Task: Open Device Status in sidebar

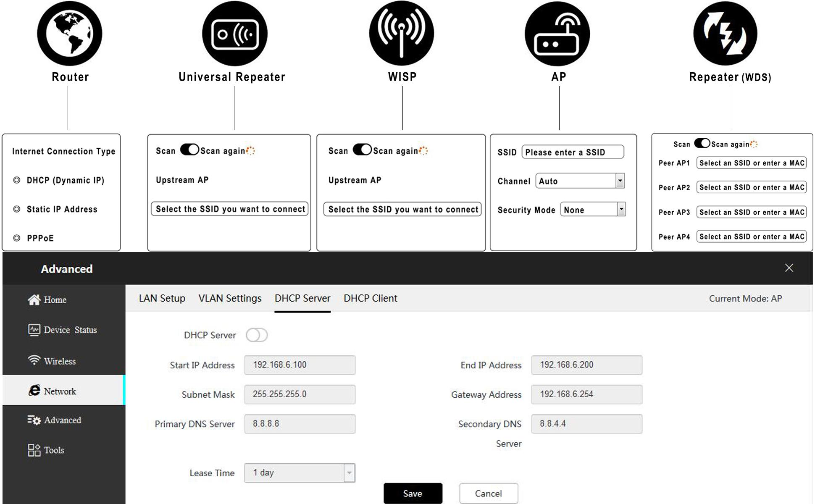Action: (70, 330)
